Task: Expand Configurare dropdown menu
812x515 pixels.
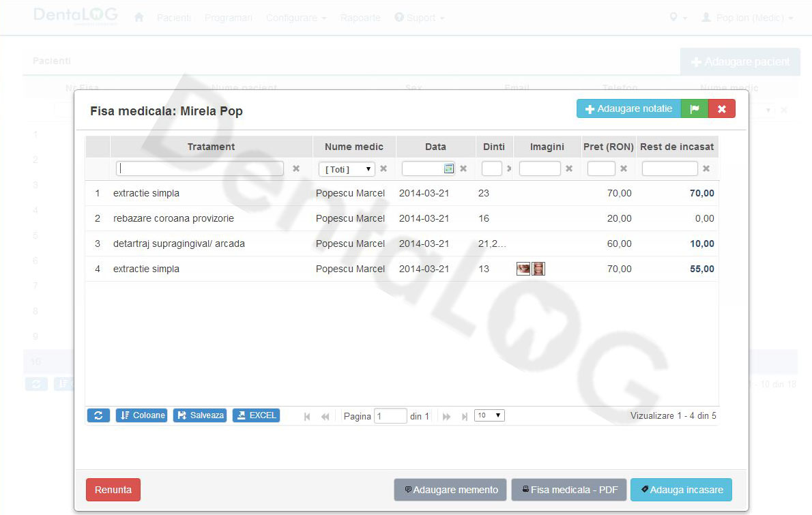Action: [296, 18]
